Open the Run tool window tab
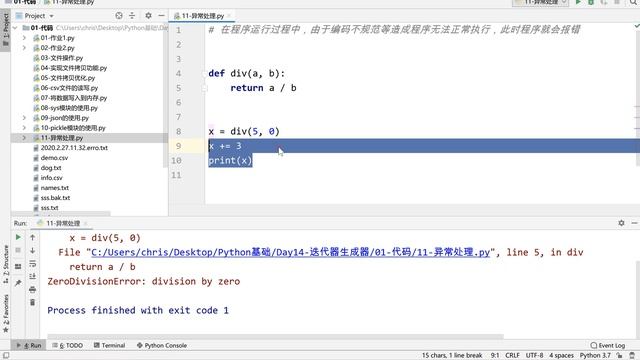640x360 pixels. tap(29, 345)
